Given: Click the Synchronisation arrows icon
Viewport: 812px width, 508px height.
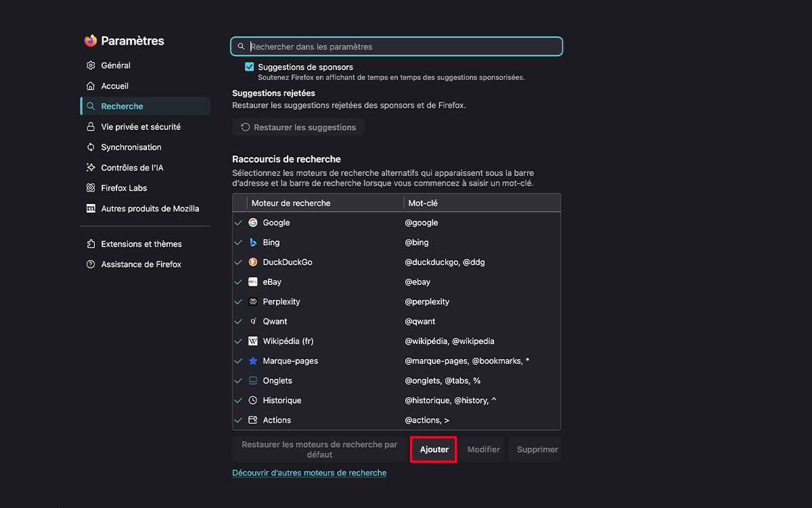Looking at the screenshot, I should pyautogui.click(x=91, y=147).
